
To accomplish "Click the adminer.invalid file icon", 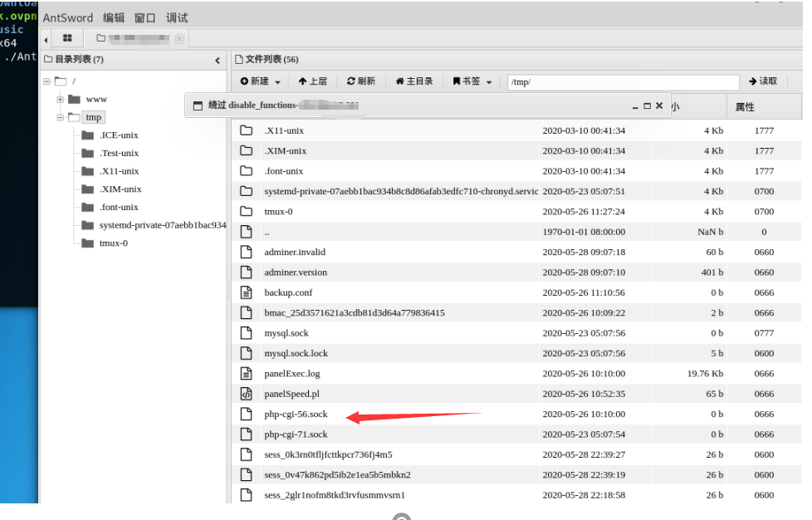I will tap(247, 252).
